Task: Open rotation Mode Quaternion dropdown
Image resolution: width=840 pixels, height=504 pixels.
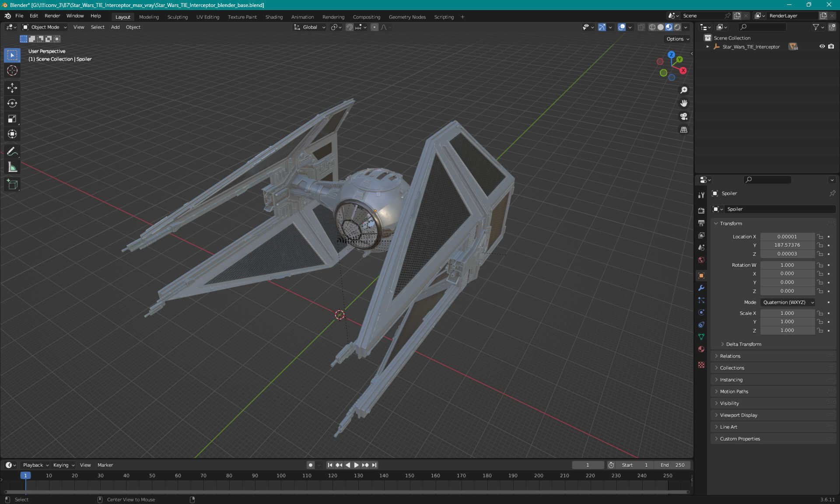Action: 788,302
